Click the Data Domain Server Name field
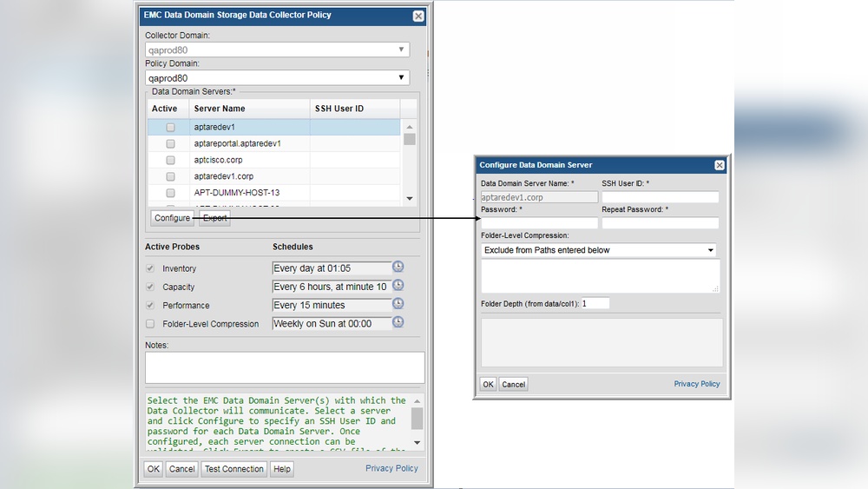 (539, 197)
